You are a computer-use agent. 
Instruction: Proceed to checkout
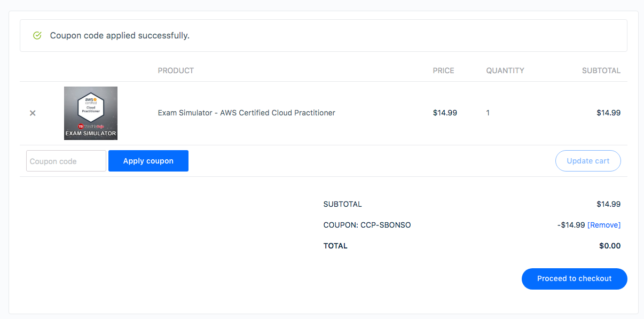[574, 278]
